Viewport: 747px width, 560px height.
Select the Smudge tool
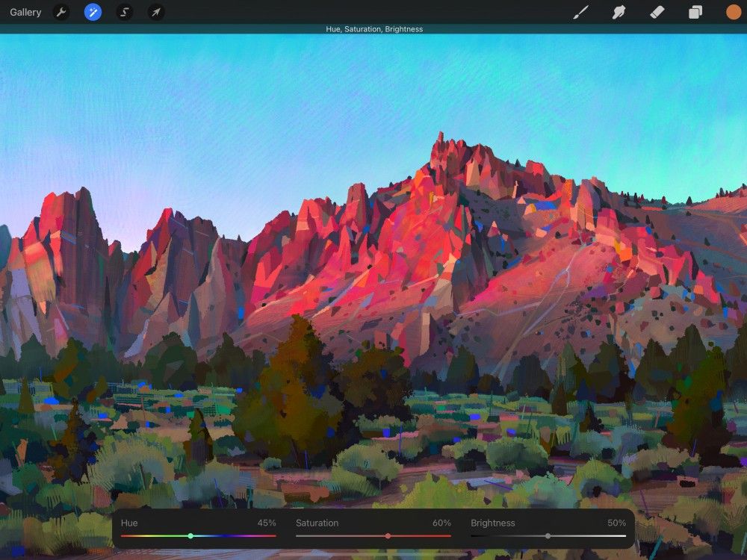619,12
